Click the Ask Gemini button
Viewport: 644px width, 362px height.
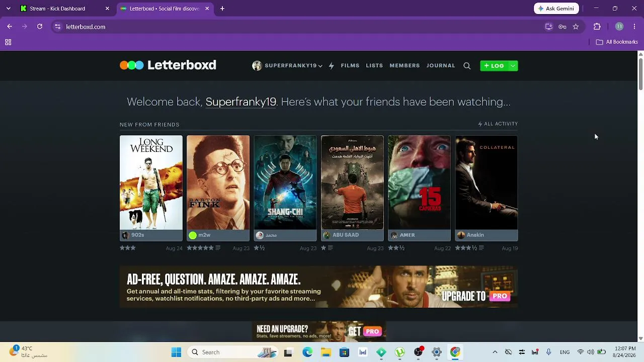pos(556,9)
